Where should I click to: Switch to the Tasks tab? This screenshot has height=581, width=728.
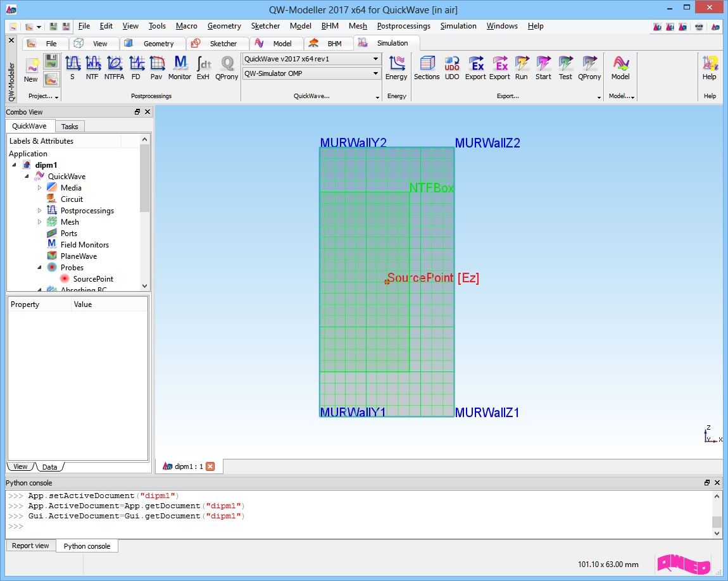[x=70, y=127]
